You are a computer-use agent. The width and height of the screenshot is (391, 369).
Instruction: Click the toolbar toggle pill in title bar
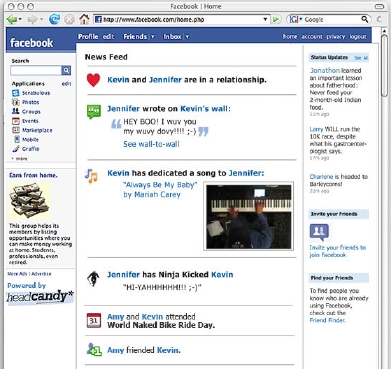380,6
